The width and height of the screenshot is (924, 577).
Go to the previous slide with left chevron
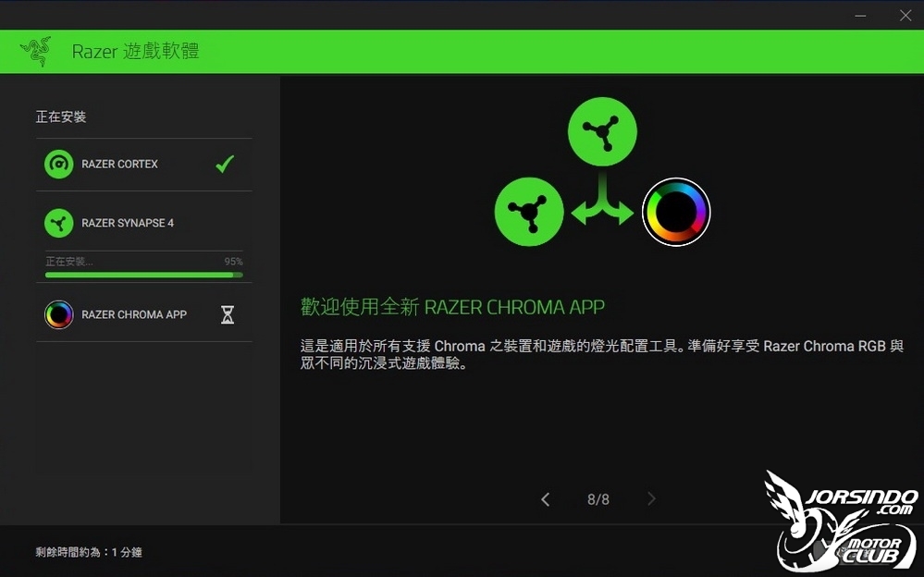pos(546,500)
